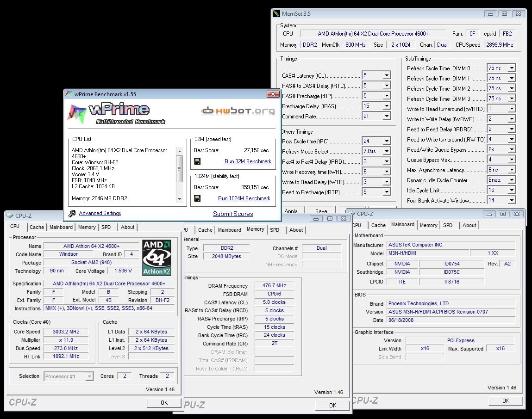This screenshot has height=419, width=532.
Task: Open the Write to Read Delay (tWTR) dropdown
Action: pos(387,181)
